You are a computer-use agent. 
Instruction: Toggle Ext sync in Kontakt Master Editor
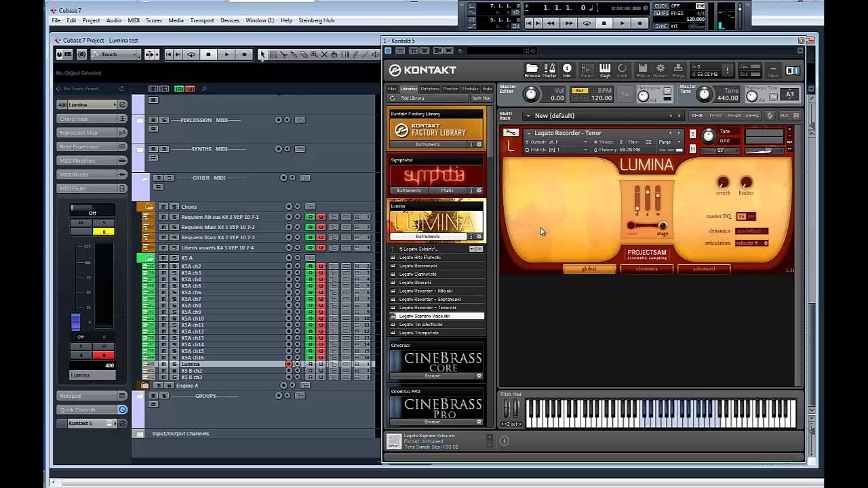pyautogui.click(x=579, y=90)
